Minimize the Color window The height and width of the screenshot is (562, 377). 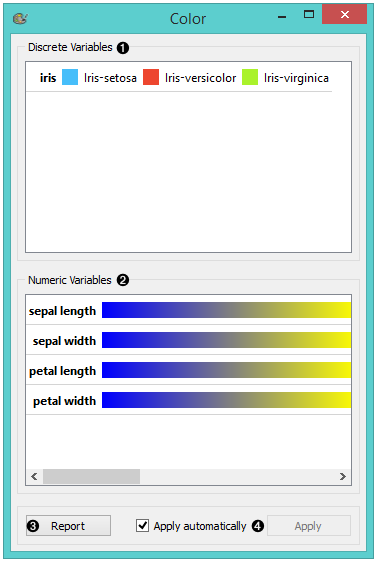(282, 16)
